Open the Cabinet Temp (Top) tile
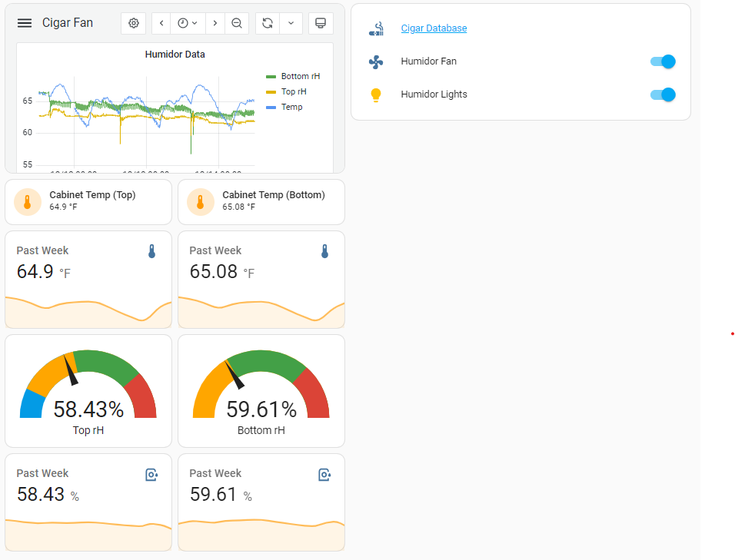The height and width of the screenshot is (560, 735). (88, 202)
